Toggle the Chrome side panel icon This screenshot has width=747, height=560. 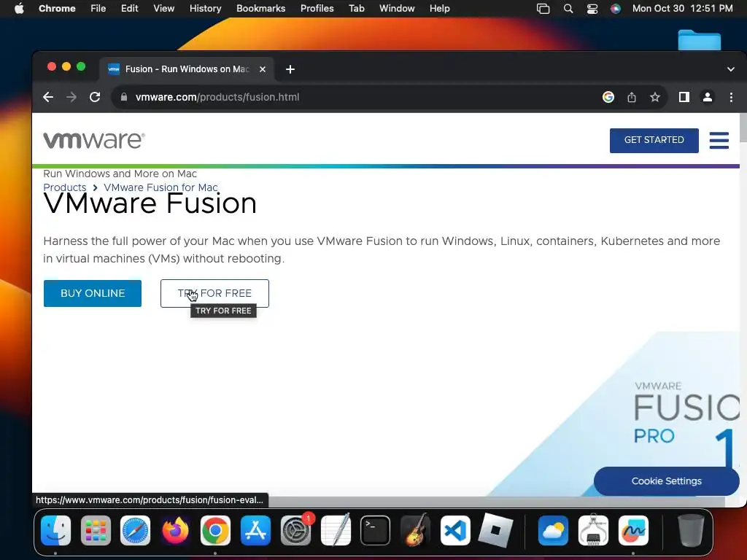(684, 97)
